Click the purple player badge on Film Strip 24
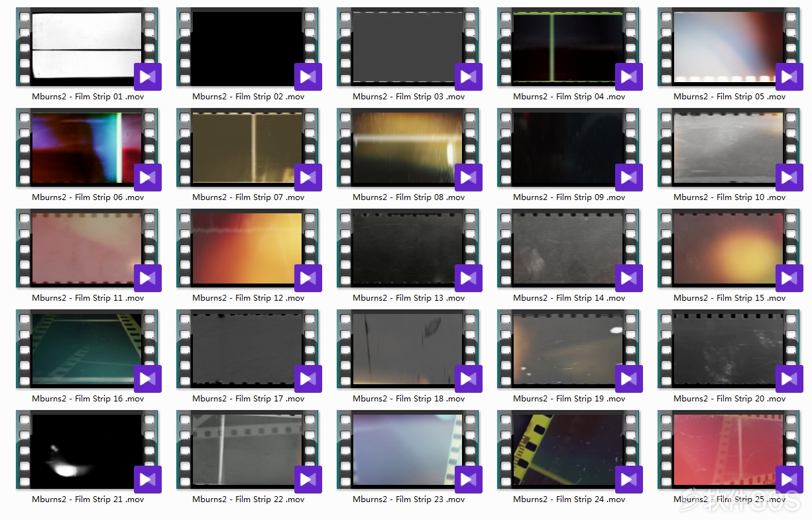The width and height of the screenshot is (812, 520). (x=629, y=480)
